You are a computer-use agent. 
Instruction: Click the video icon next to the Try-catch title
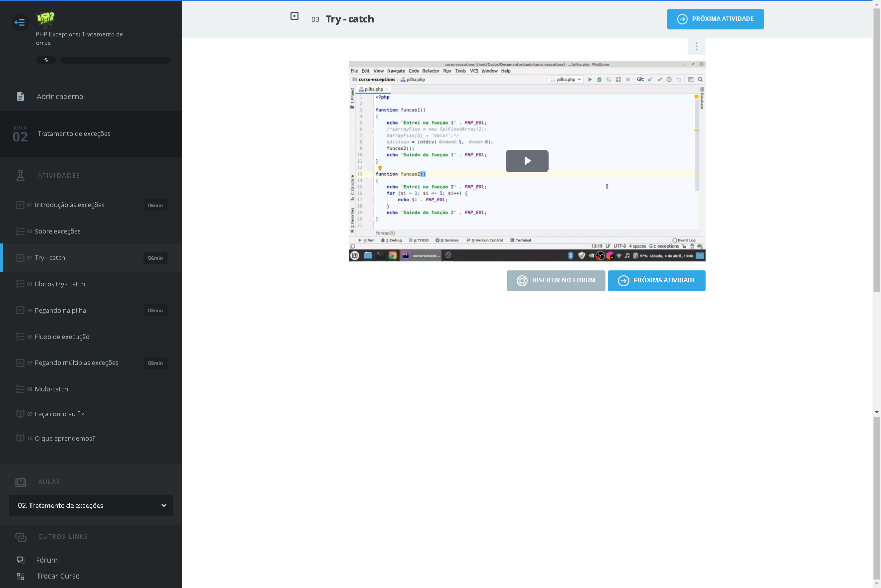[x=294, y=16]
